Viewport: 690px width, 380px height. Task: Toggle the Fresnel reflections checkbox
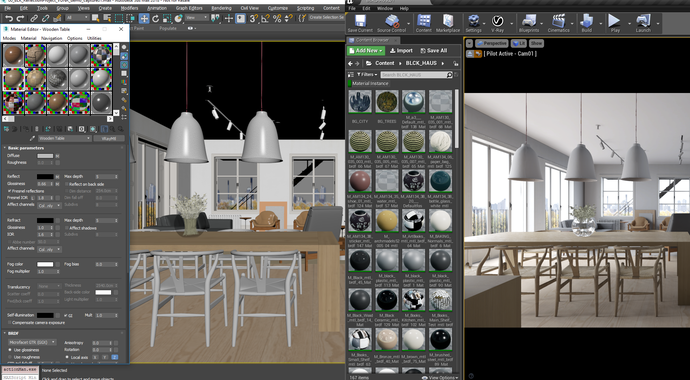(x=9, y=191)
